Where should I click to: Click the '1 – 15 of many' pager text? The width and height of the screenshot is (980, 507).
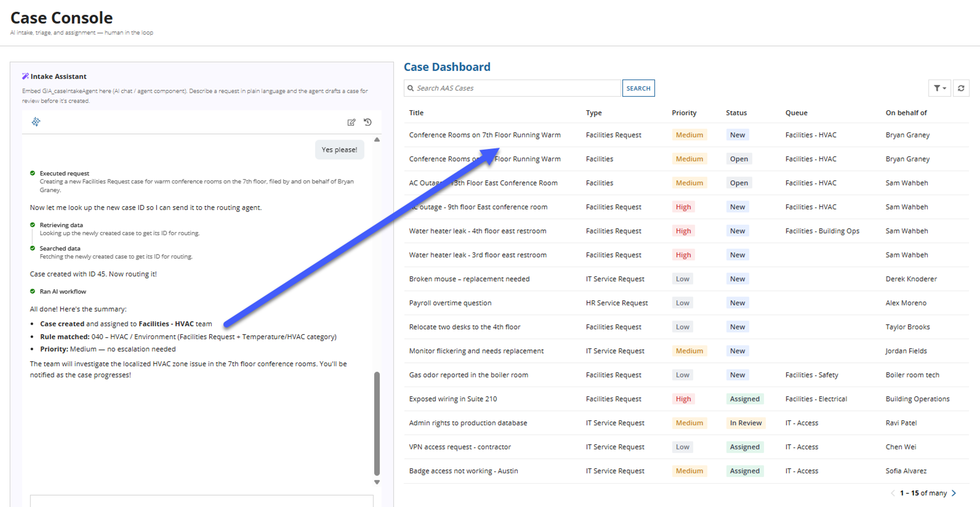point(923,493)
